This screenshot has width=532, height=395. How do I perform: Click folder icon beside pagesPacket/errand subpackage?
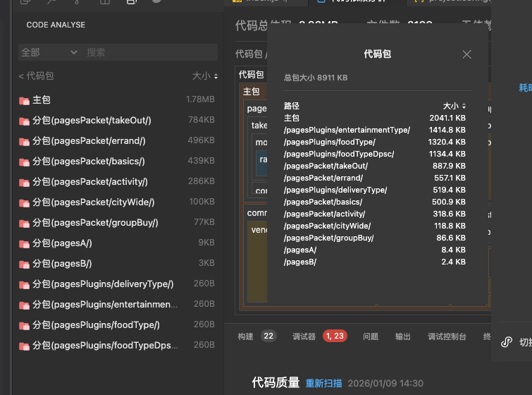pyautogui.click(x=24, y=141)
